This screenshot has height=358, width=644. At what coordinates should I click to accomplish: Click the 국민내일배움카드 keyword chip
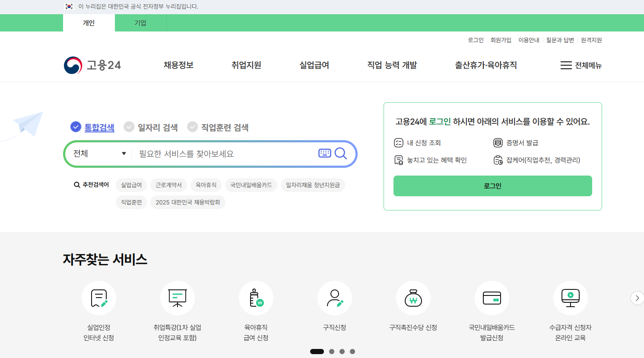(251, 185)
